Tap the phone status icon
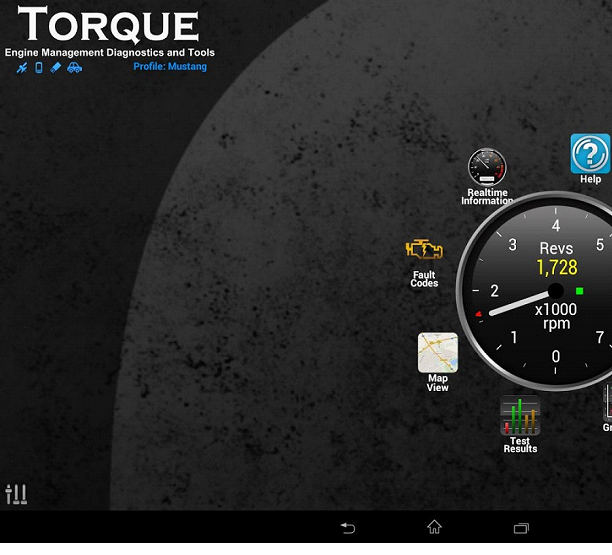This screenshot has width=612, height=555. tap(39, 68)
